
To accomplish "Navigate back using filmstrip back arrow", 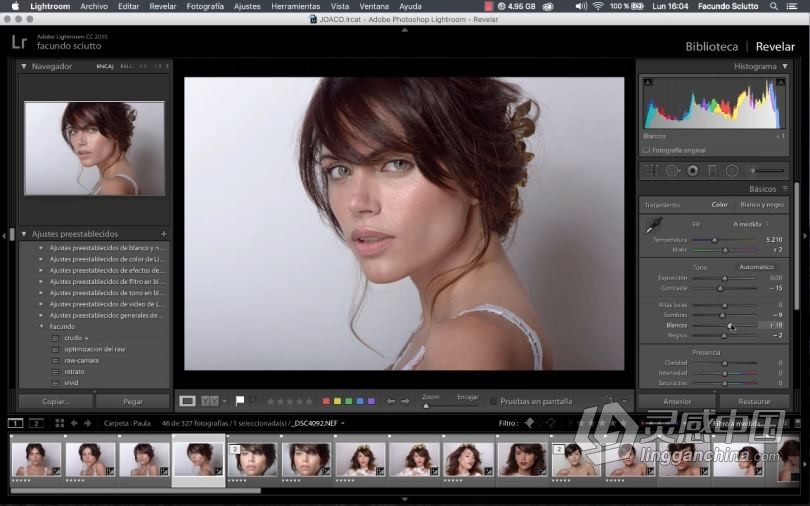I will 74,423.
